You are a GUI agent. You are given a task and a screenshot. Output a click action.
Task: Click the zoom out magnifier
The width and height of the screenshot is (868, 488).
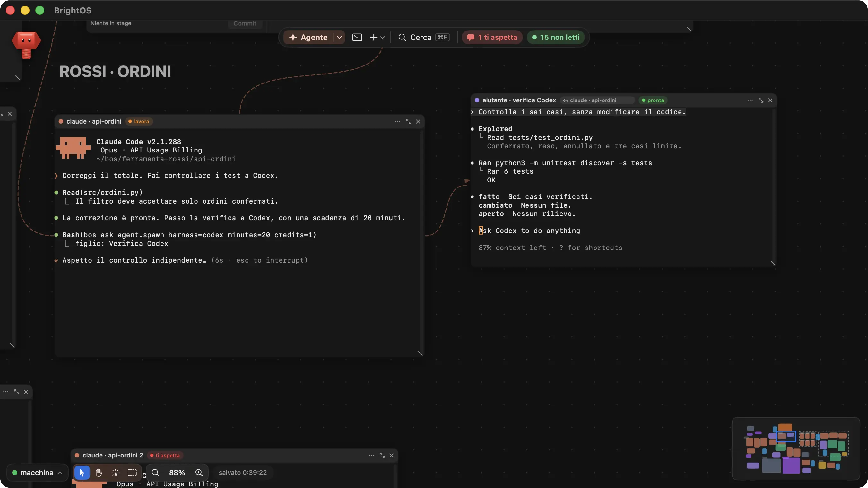[155, 473]
